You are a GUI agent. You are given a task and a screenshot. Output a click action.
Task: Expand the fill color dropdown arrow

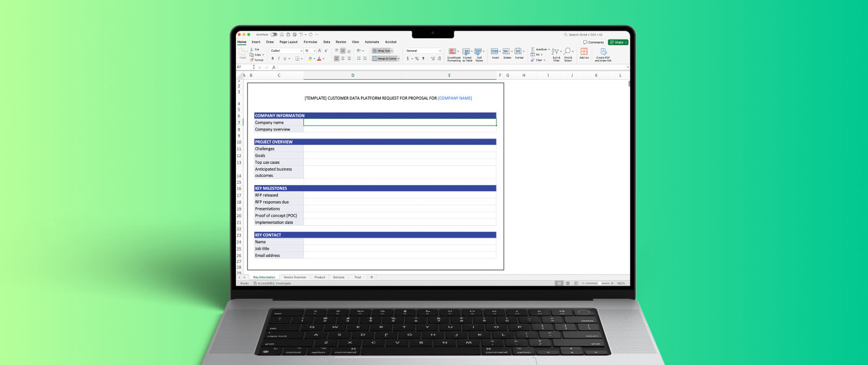pos(313,58)
